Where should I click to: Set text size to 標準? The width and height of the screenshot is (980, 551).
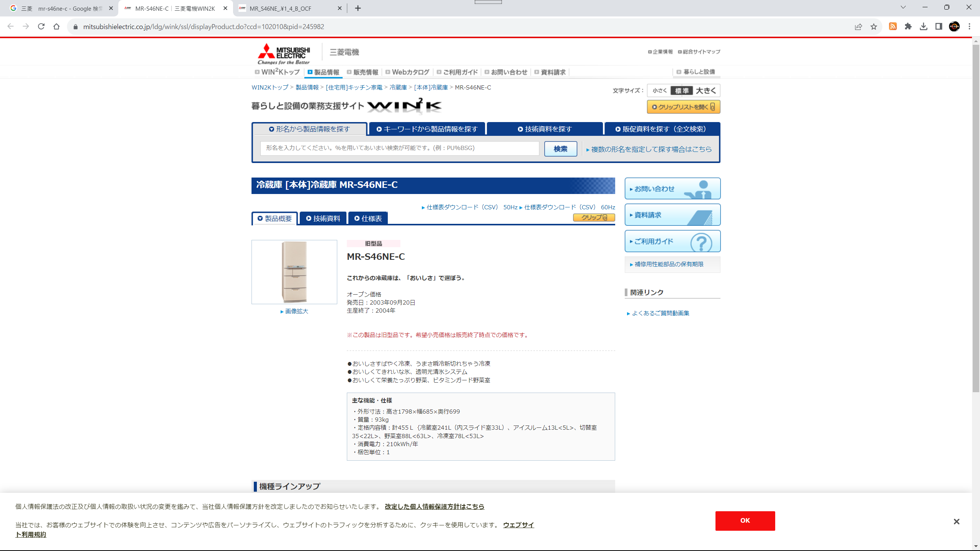[682, 91]
